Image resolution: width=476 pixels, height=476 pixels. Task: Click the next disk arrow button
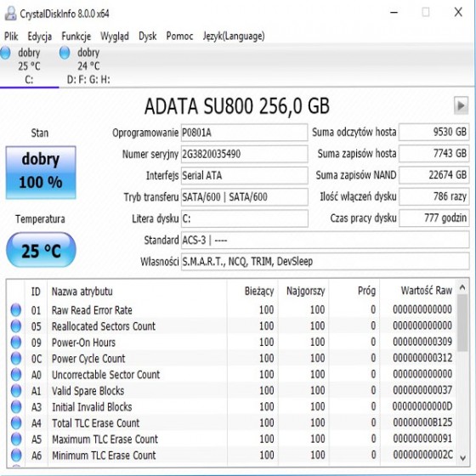[x=461, y=105]
